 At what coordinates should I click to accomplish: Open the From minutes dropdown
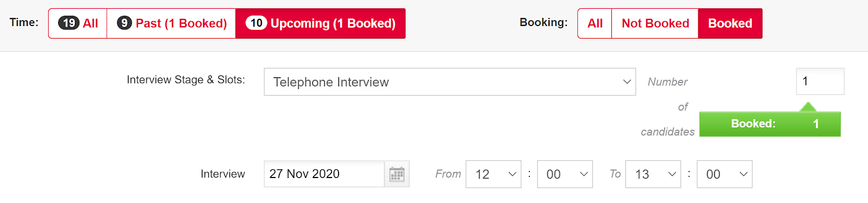(x=565, y=174)
